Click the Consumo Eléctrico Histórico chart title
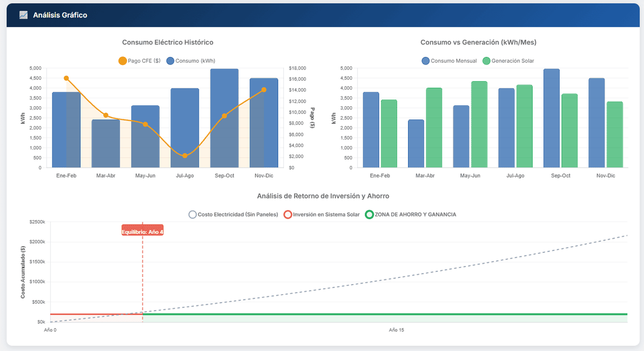The width and height of the screenshot is (644, 351). pyautogui.click(x=168, y=42)
